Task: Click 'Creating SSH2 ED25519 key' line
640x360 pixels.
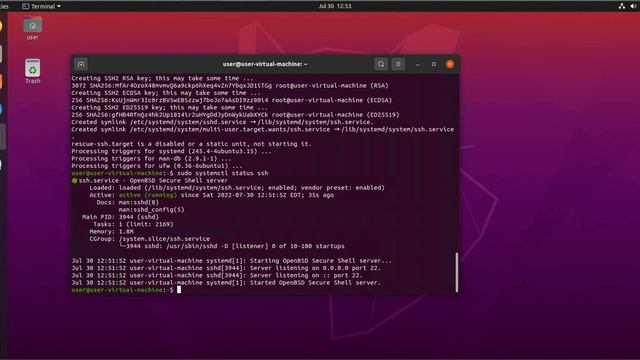Action: [169, 108]
